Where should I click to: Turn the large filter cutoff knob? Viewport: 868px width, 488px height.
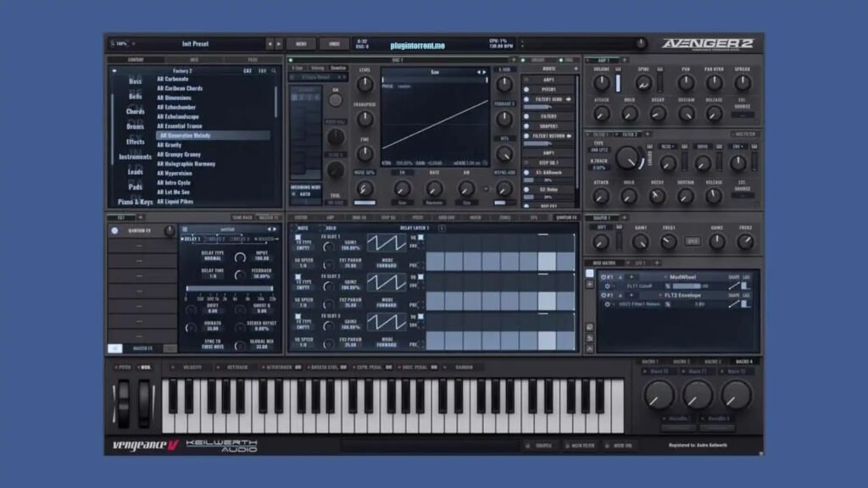(626, 158)
